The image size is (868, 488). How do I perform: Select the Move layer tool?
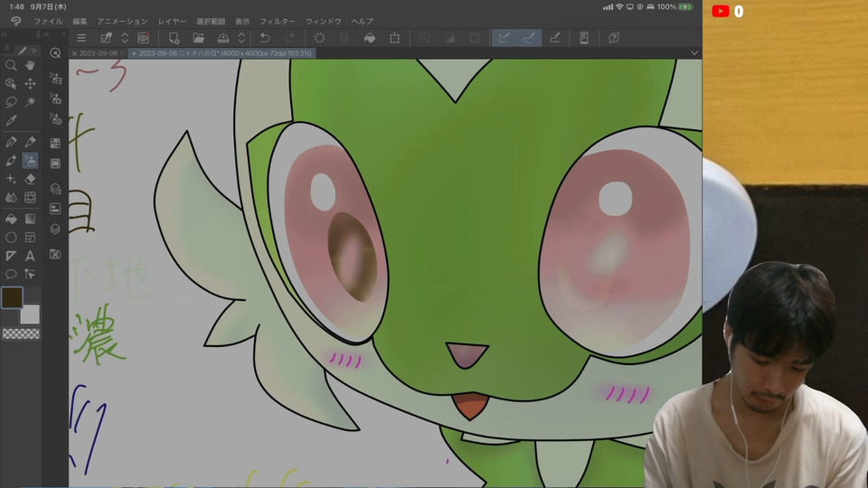pyautogui.click(x=30, y=83)
